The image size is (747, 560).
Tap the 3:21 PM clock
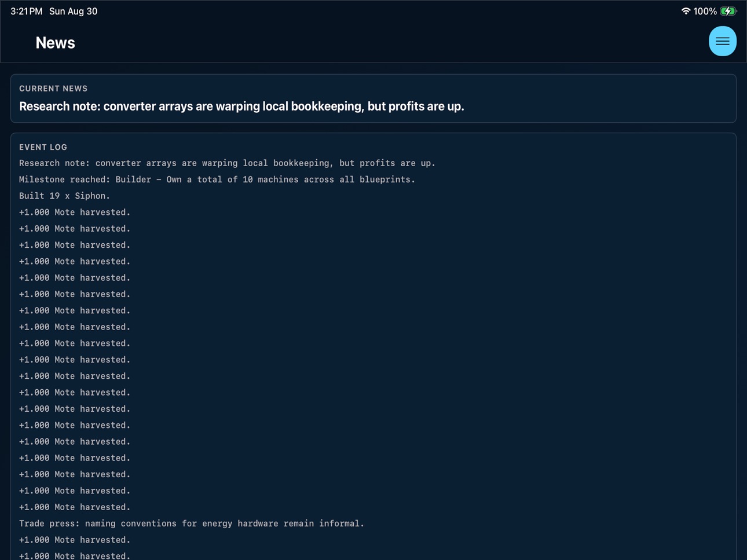coord(26,11)
